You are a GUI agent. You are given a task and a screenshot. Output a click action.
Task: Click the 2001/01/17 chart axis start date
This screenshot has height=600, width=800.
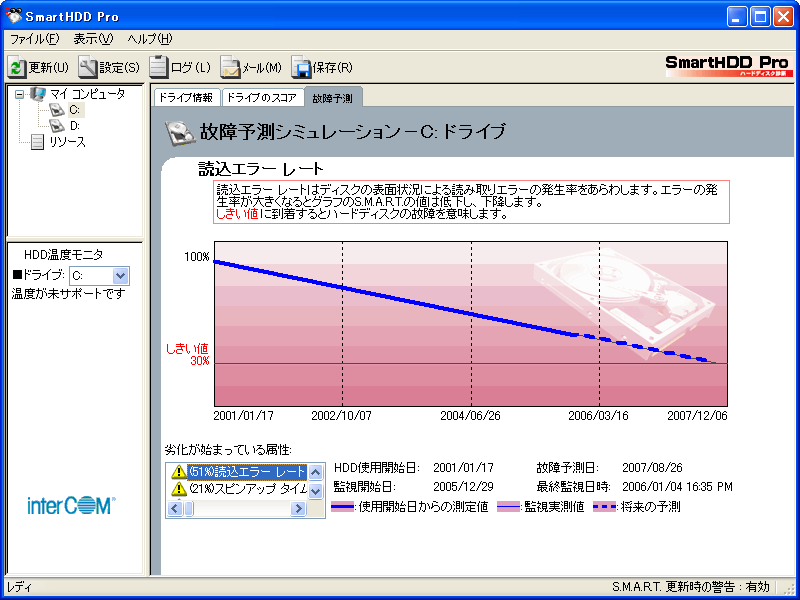[x=244, y=416]
